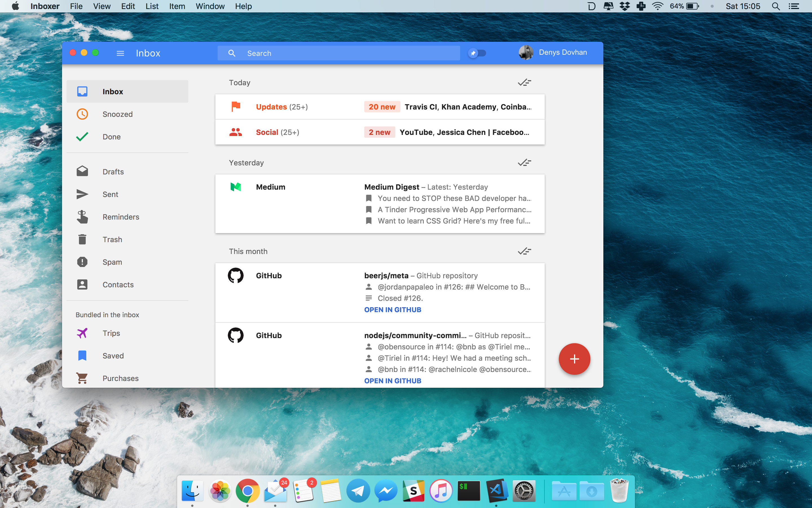Sweep all This month emails done
Image resolution: width=812 pixels, height=508 pixels.
pyautogui.click(x=524, y=251)
